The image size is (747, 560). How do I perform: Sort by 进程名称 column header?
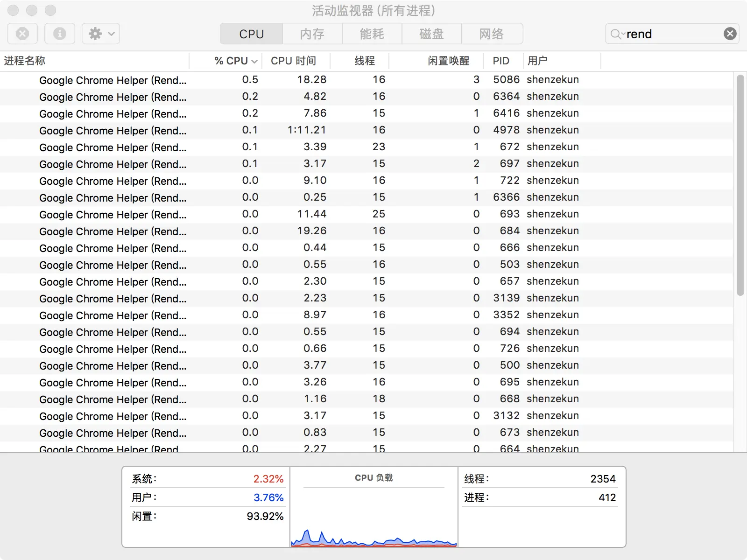95,61
